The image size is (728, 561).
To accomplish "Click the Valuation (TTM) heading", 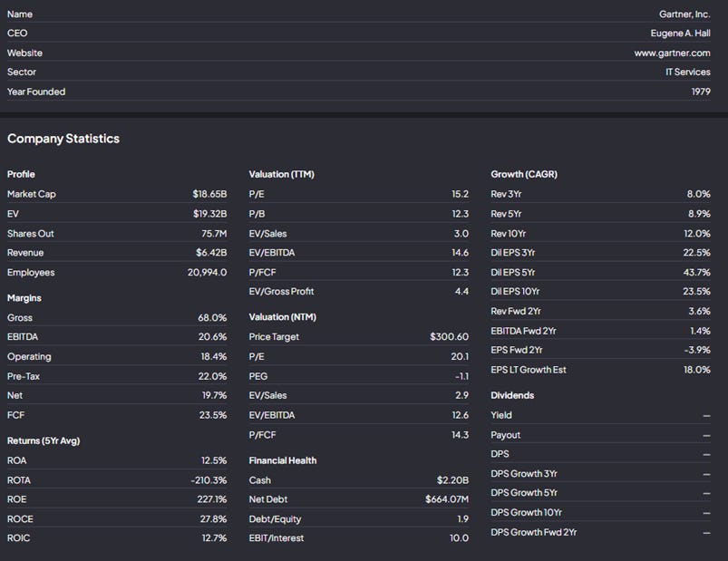I will click(x=282, y=175).
